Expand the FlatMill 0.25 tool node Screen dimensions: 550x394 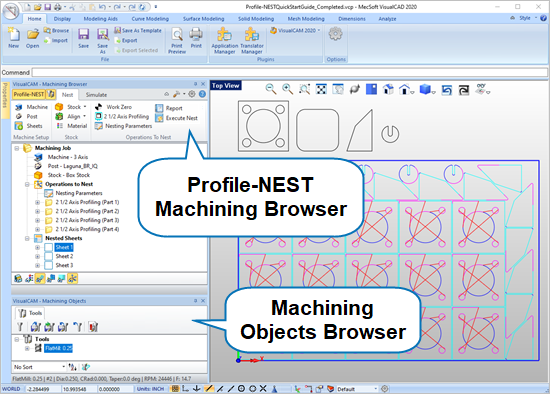click(x=27, y=348)
